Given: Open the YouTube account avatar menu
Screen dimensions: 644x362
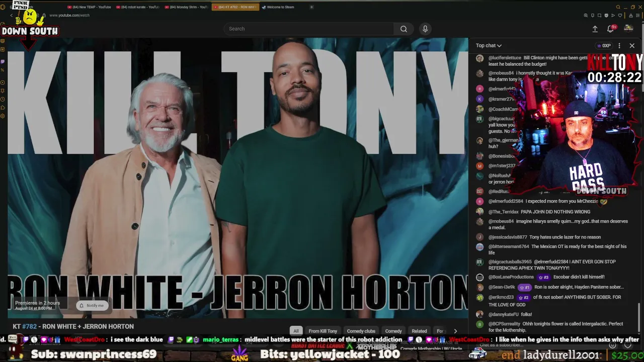Looking at the screenshot, I should point(628,29).
